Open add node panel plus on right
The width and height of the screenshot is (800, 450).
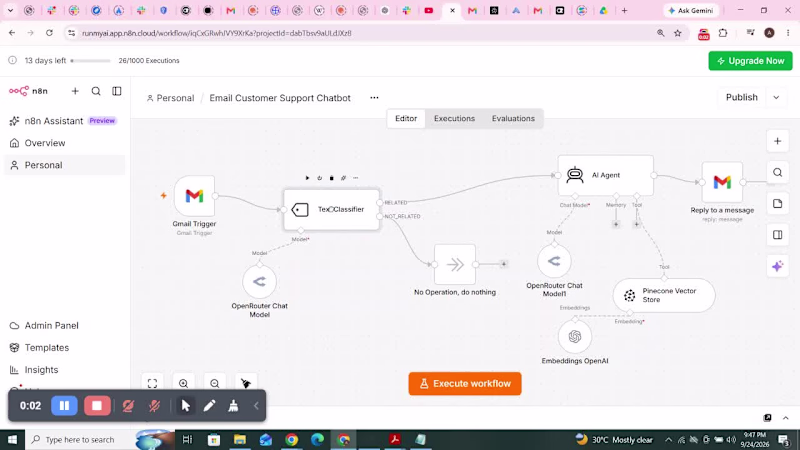pos(778,141)
